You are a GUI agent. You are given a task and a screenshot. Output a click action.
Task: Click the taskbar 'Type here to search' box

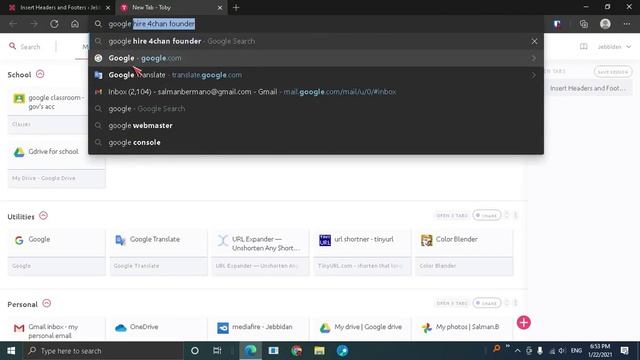click(x=103, y=351)
